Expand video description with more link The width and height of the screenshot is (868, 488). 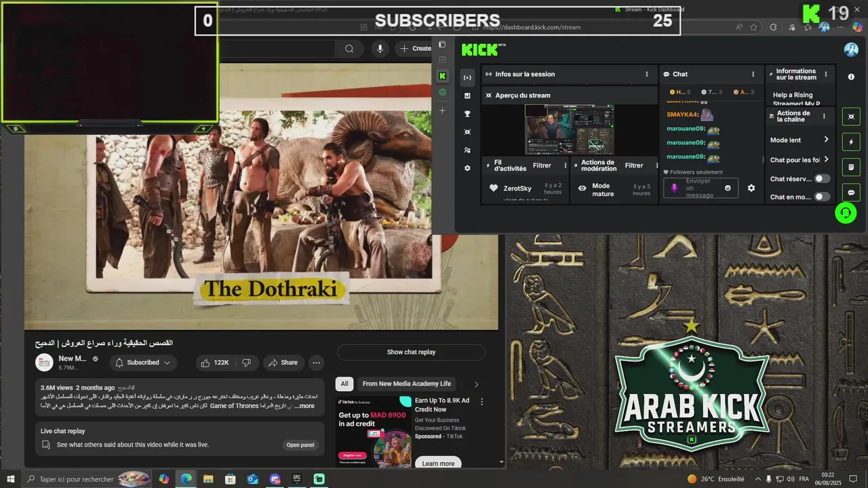click(x=304, y=406)
